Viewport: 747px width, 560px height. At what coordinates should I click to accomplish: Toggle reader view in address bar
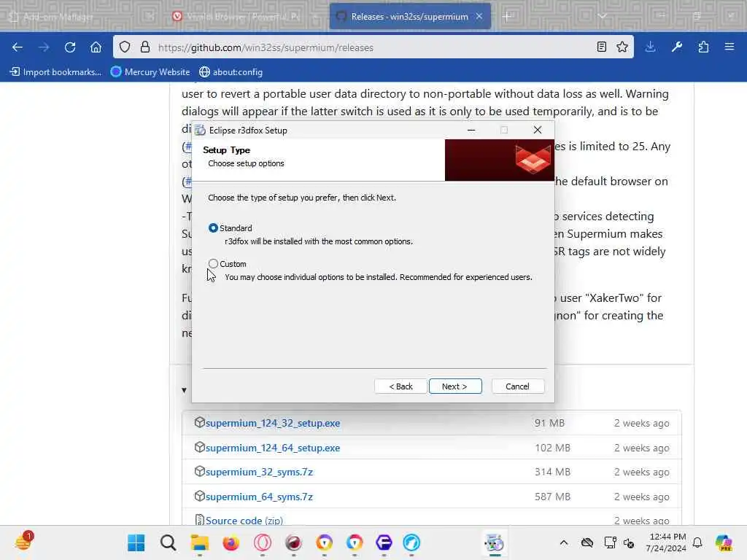(x=602, y=47)
